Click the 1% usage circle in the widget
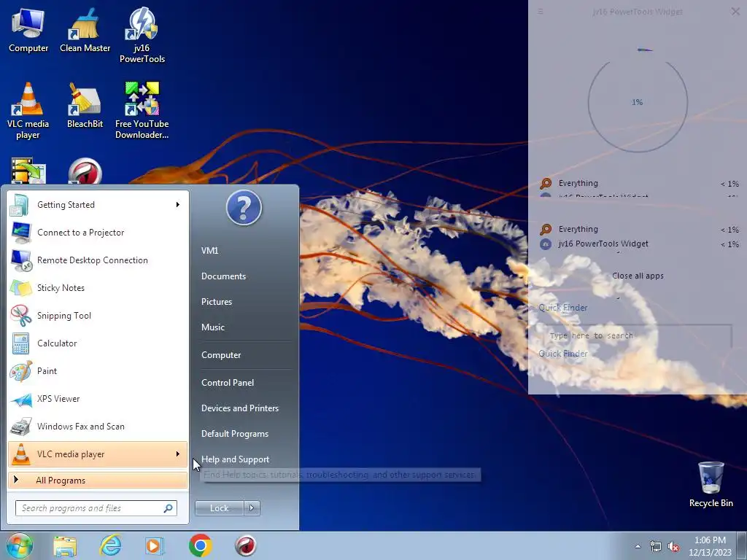 pyautogui.click(x=638, y=102)
